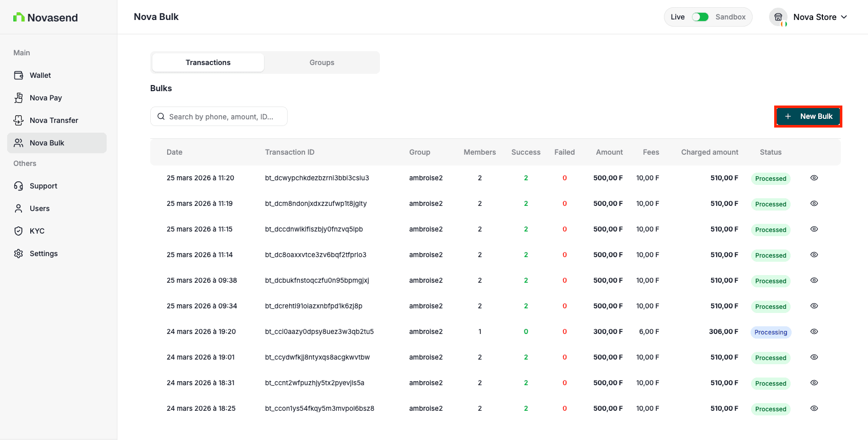This screenshot has height=440, width=868.
Task: View details of the Processing bulk row
Action: pyautogui.click(x=814, y=331)
